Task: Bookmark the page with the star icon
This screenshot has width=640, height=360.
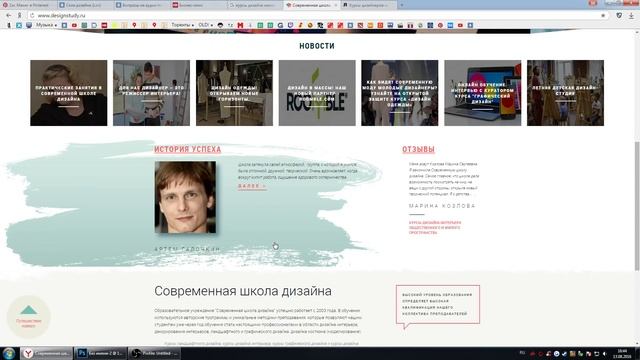Action: 603,15
